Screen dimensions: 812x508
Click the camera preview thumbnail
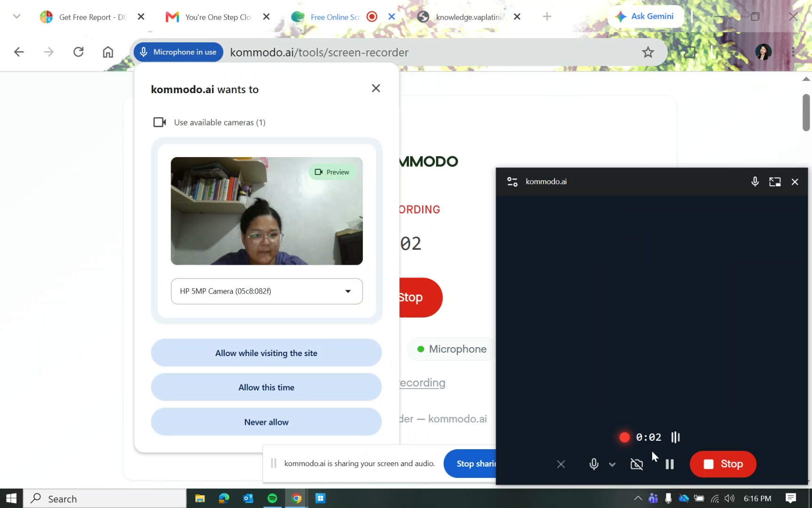(267, 211)
